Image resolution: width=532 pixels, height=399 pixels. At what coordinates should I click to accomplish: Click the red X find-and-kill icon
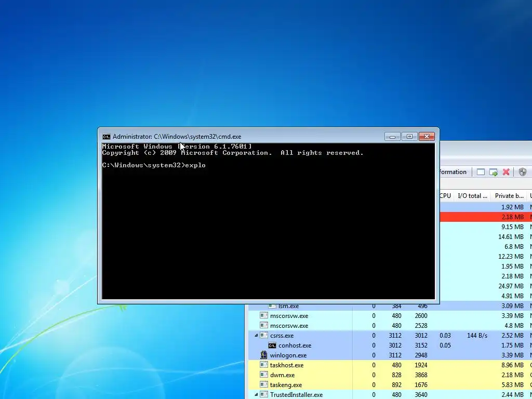tap(506, 172)
